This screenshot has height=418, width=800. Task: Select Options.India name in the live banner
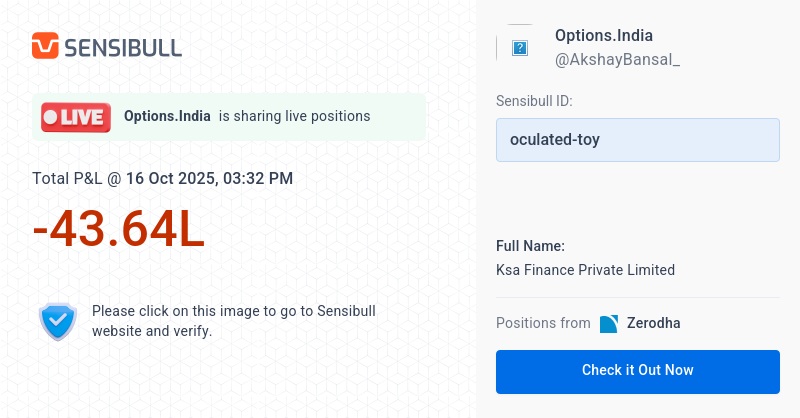click(167, 116)
